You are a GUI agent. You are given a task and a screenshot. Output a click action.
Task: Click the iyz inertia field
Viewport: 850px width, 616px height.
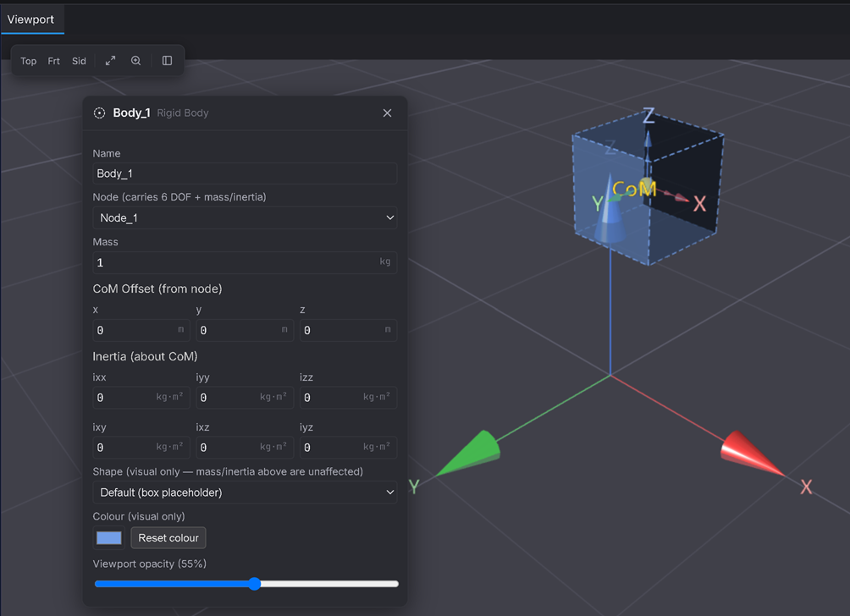click(349, 448)
